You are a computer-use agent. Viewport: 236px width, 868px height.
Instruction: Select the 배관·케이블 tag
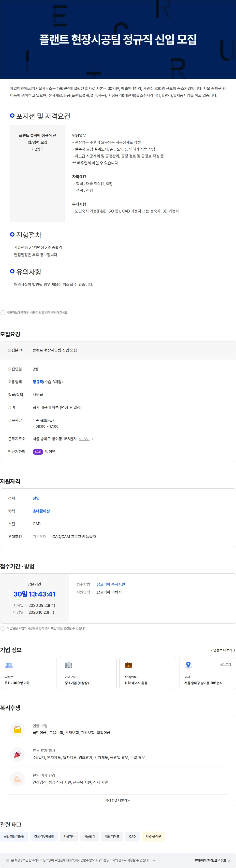pyautogui.click(x=112, y=836)
